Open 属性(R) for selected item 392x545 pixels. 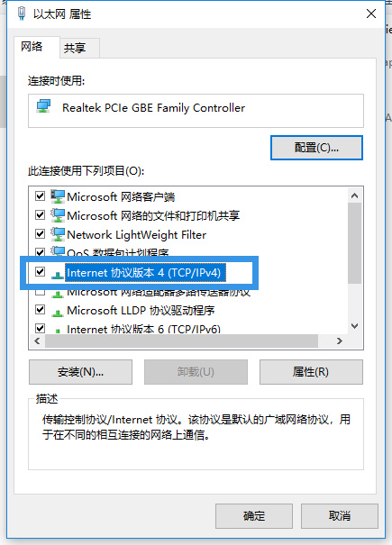(311, 372)
